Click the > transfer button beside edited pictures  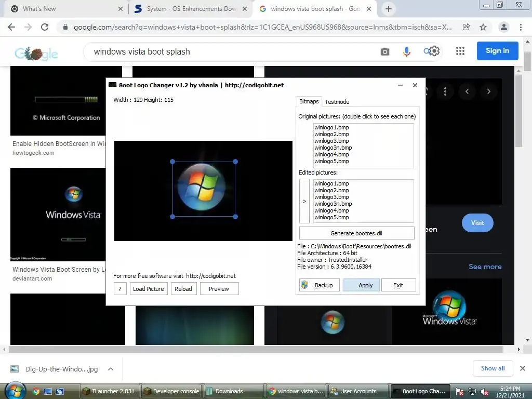(304, 201)
